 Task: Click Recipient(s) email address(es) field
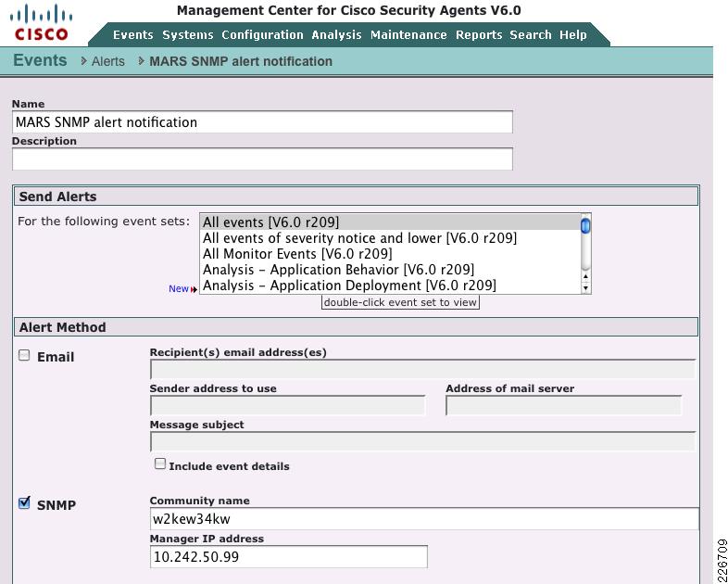pos(422,370)
